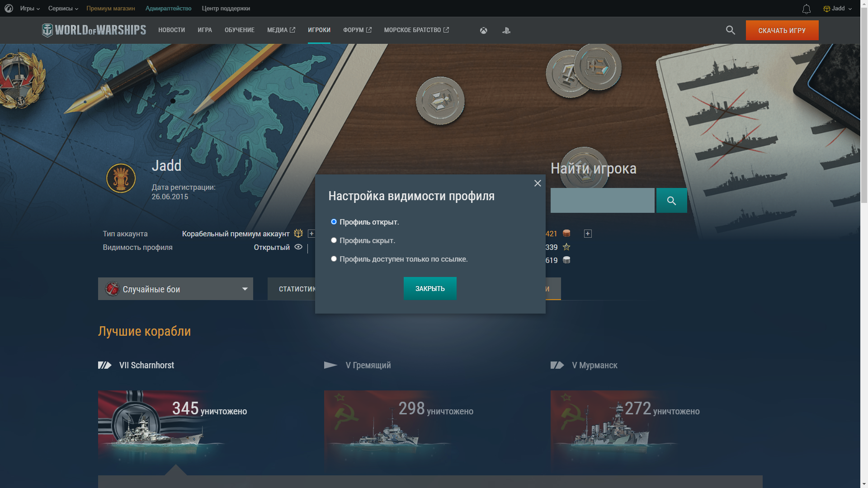
Task: Select 'Профиль скрыт' radio option
Action: click(334, 240)
